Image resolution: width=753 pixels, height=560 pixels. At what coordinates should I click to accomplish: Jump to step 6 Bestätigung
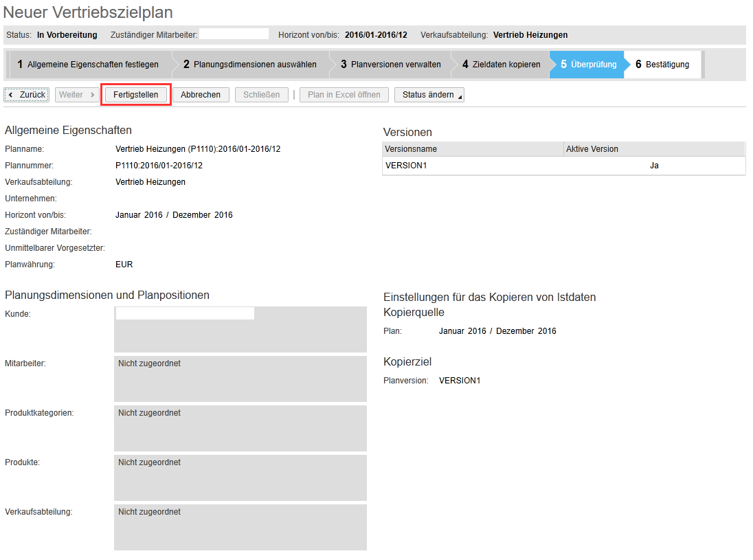click(662, 65)
